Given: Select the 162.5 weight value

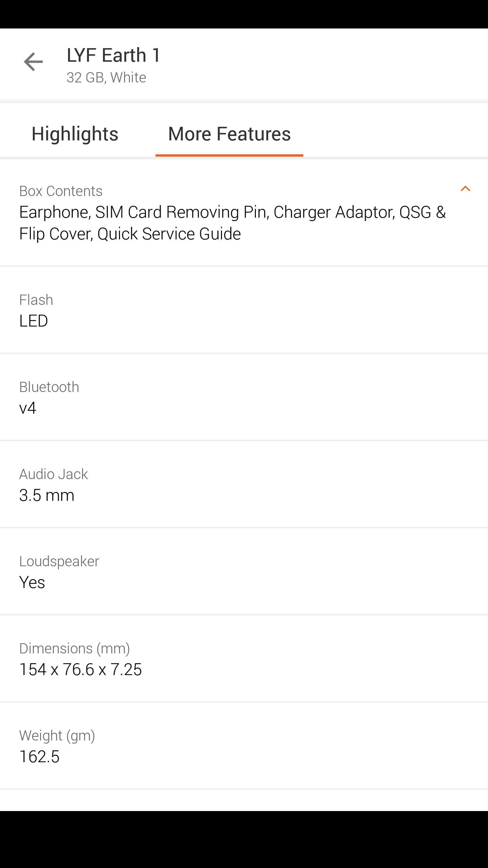Looking at the screenshot, I should (40, 757).
